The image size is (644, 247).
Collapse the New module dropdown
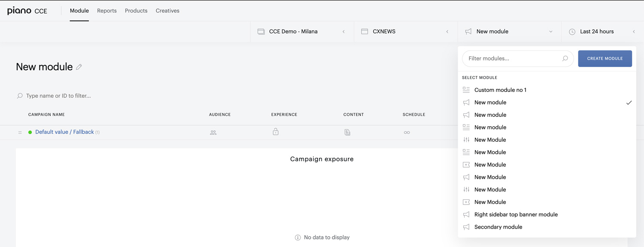click(510, 31)
